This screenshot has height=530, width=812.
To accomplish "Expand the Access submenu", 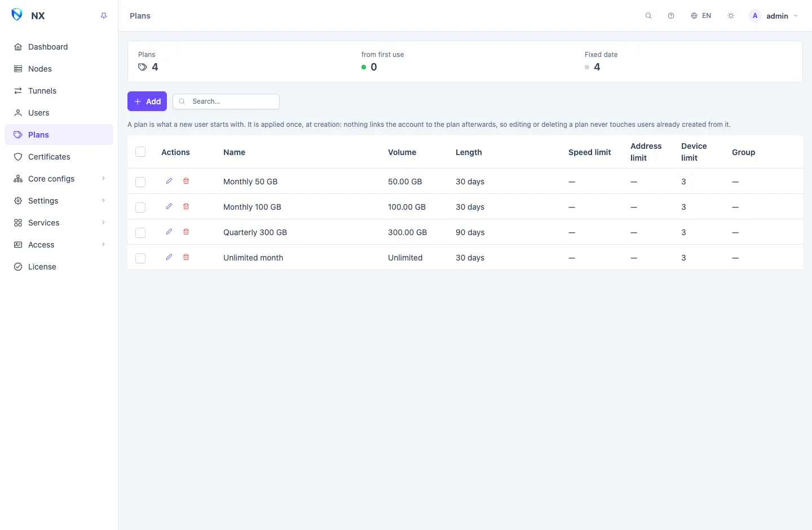I will (x=59, y=245).
